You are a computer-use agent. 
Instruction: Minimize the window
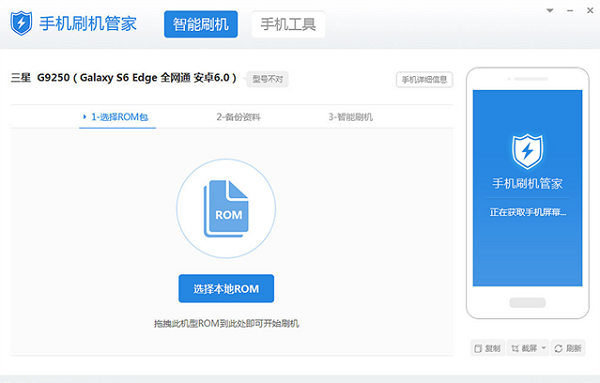click(x=570, y=11)
